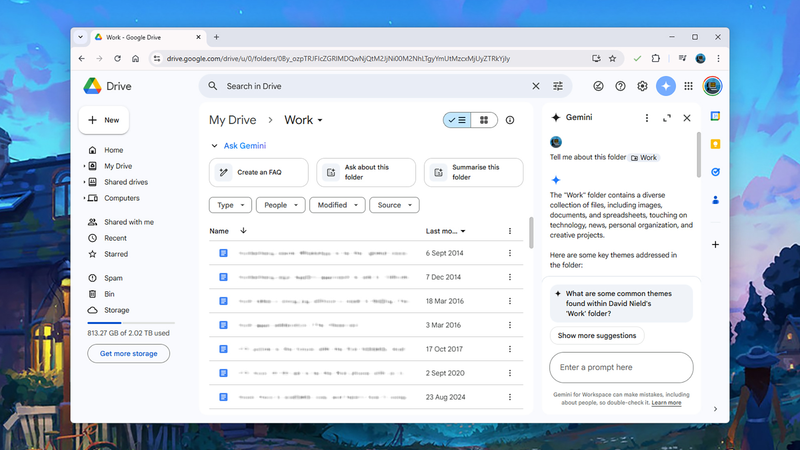Open the offline ready status icon

(598, 86)
